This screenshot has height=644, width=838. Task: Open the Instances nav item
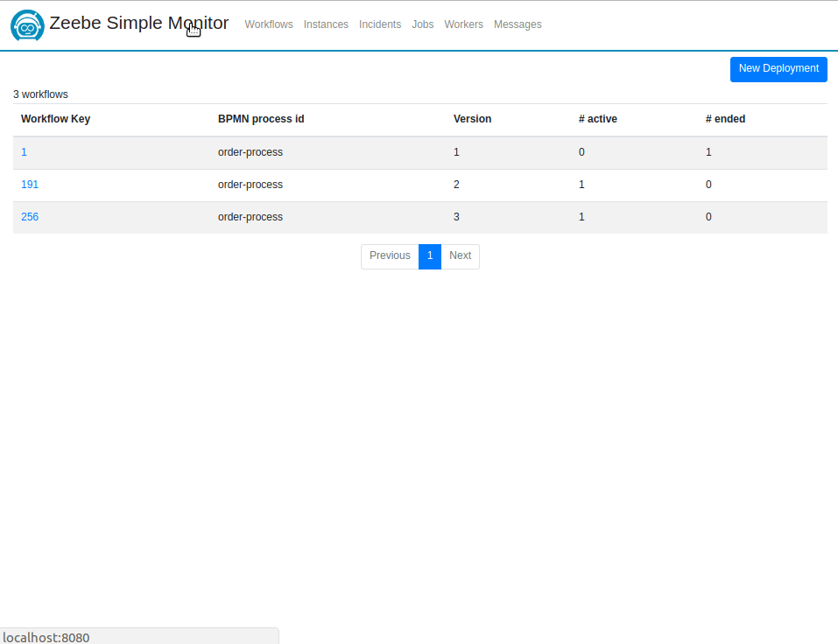point(326,24)
